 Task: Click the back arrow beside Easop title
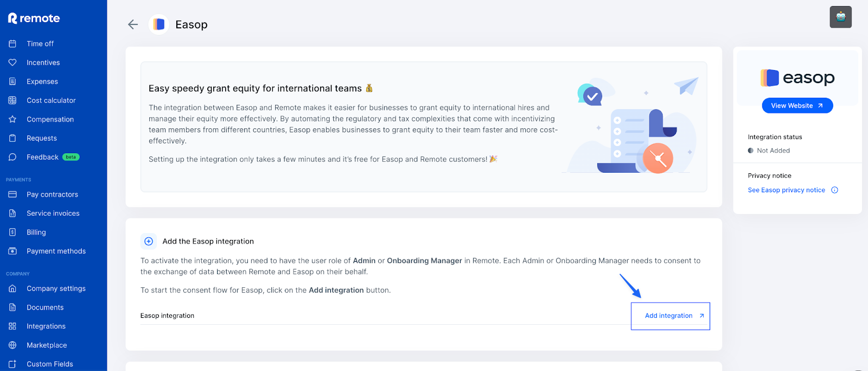pyautogui.click(x=132, y=24)
